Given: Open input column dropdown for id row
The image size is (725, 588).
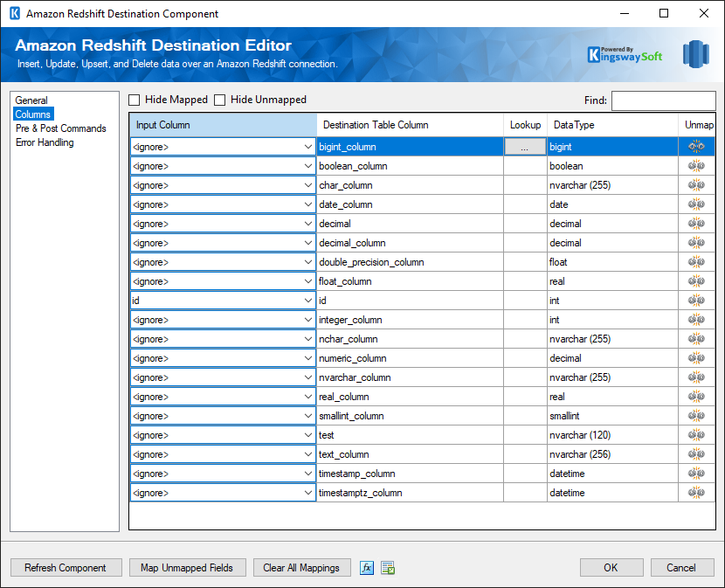Looking at the screenshot, I should click(x=308, y=301).
